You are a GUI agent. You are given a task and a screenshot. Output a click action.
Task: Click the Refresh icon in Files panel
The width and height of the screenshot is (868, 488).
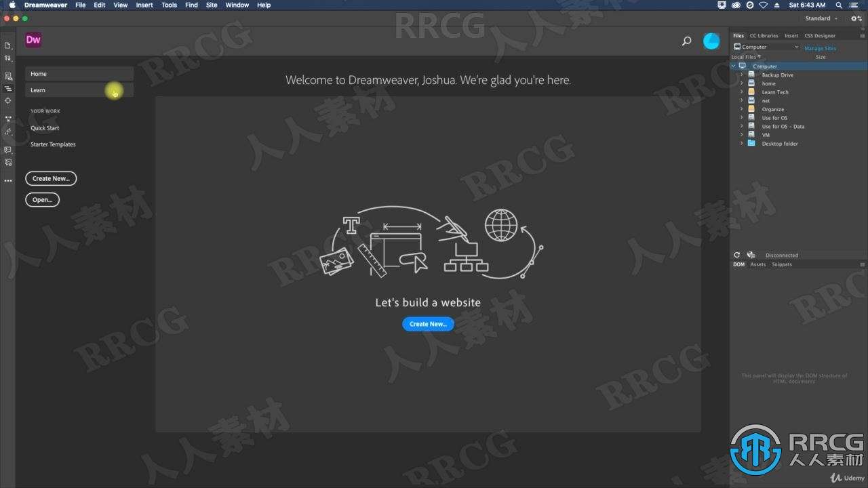click(737, 256)
